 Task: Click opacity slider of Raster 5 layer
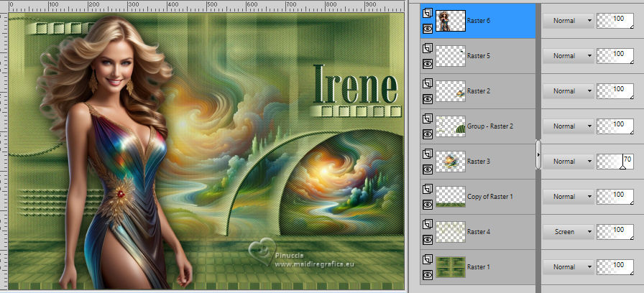point(615,56)
